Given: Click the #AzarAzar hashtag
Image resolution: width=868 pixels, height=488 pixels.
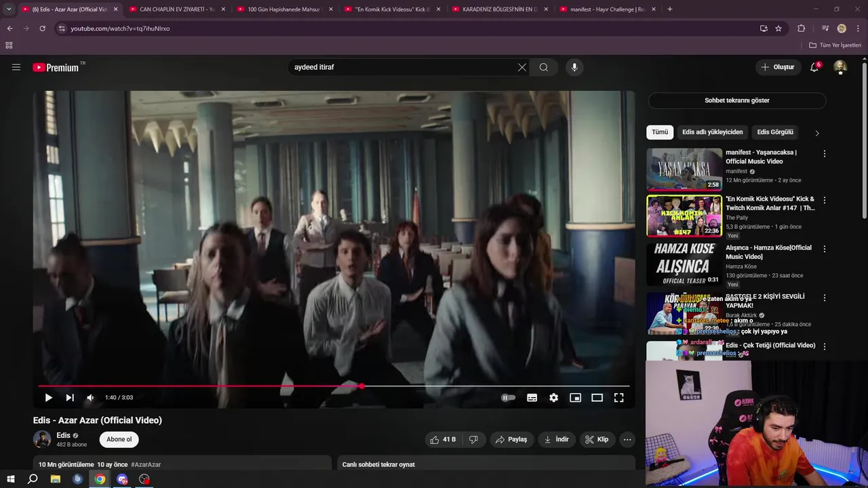Looking at the screenshot, I should (x=146, y=464).
